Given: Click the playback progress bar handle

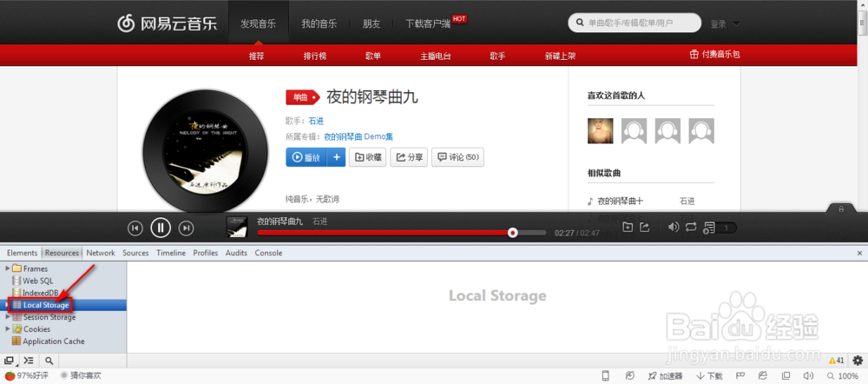Looking at the screenshot, I should coord(513,233).
